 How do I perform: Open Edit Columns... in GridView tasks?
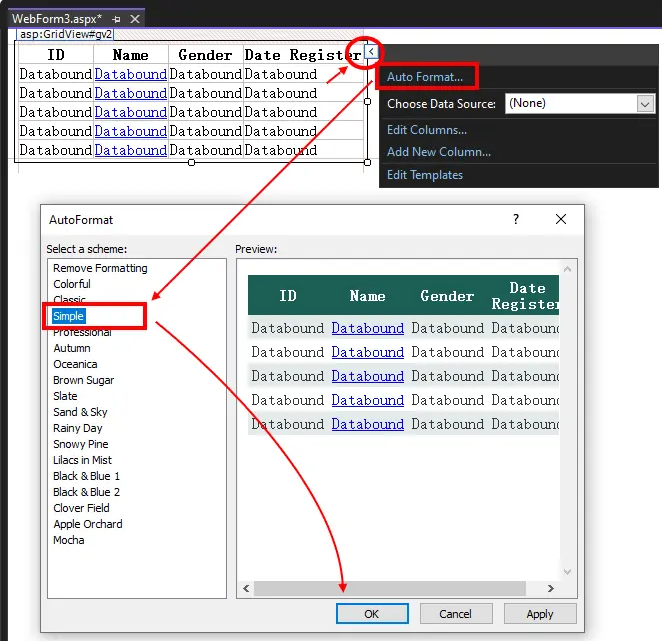coord(427,130)
